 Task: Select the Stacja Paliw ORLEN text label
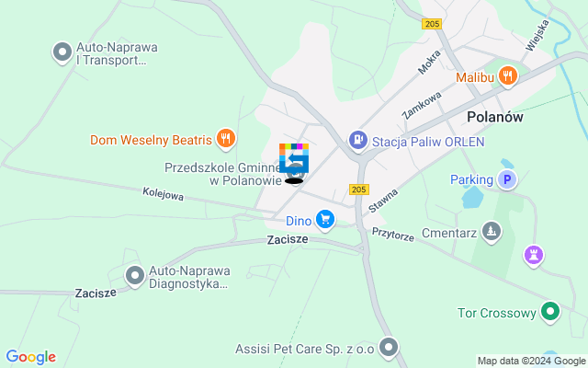tap(428, 142)
